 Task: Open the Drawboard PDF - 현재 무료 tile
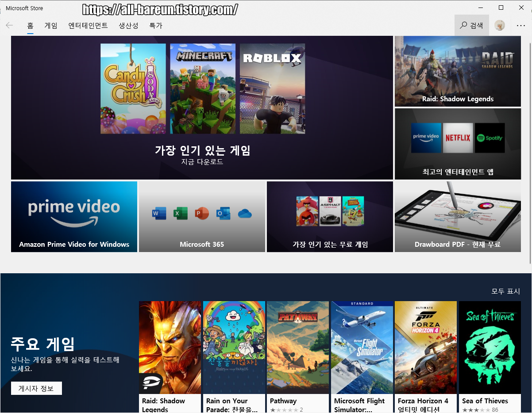458,217
